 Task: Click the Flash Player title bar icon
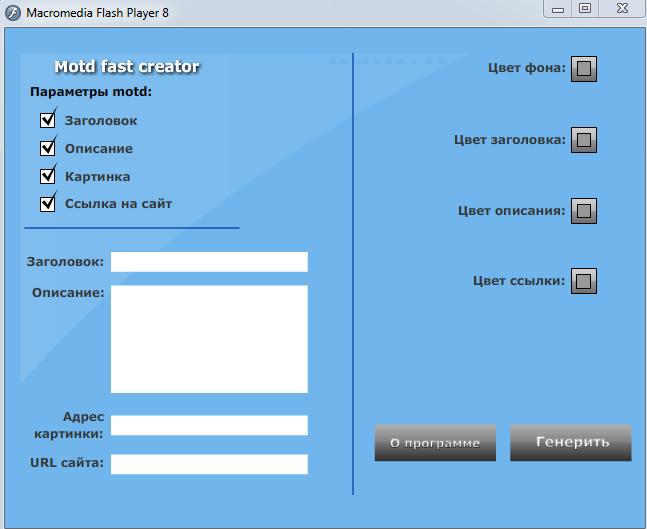pyautogui.click(x=13, y=13)
